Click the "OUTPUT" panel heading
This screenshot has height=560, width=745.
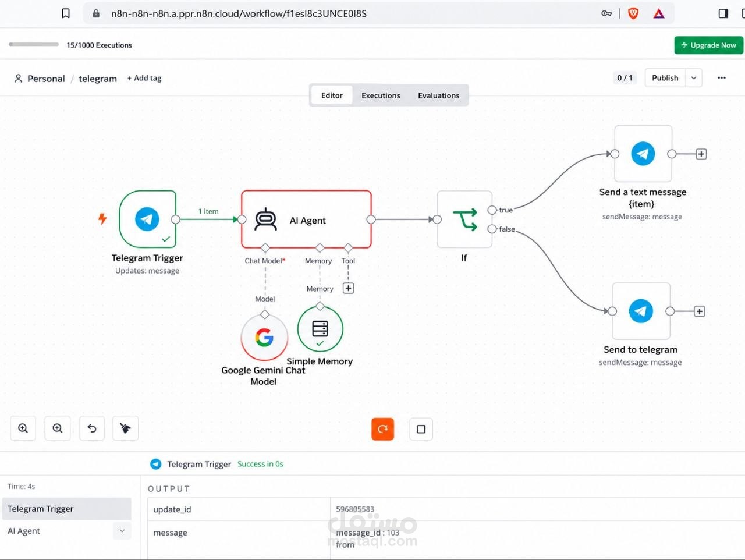[x=169, y=489]
